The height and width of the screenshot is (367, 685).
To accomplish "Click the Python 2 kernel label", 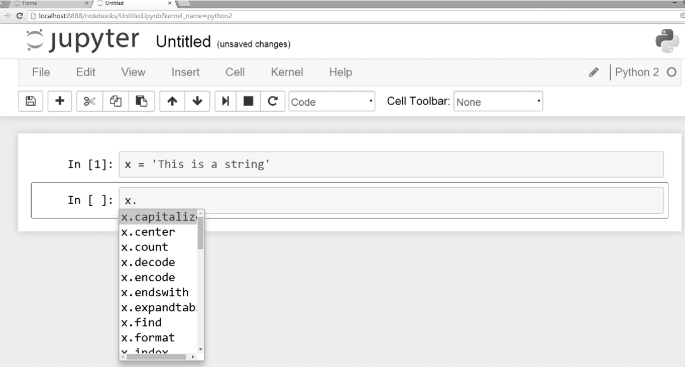I will pos(637,72).
